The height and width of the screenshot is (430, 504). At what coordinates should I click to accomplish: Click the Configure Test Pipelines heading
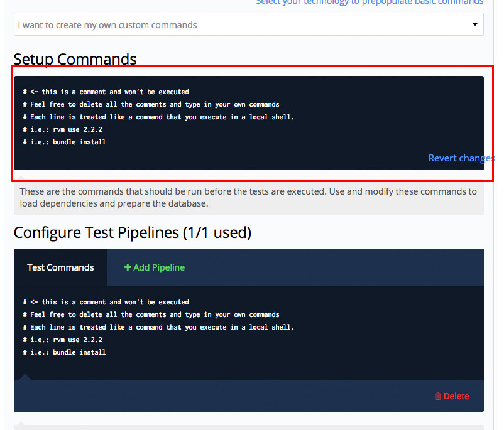(133, 233)
